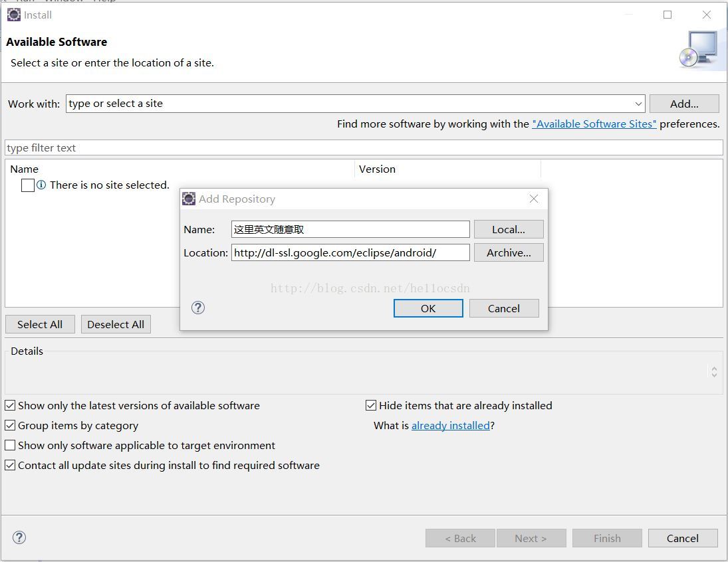This screenshot has height=562, width=728.
Task: Close the Add Repository dialog
Action: [x=533, y=199]
